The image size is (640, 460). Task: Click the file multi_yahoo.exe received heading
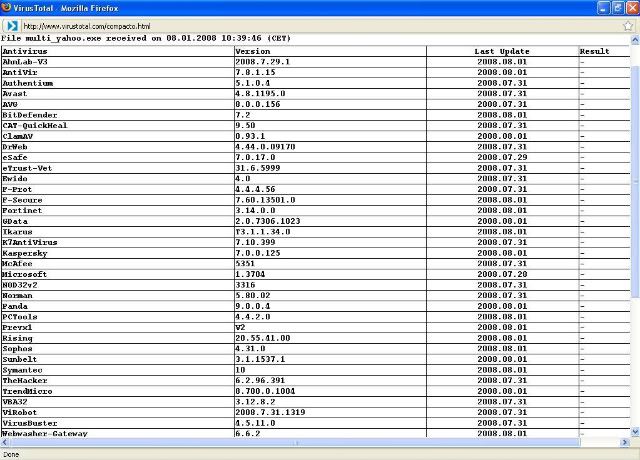(x=146, y=38)
